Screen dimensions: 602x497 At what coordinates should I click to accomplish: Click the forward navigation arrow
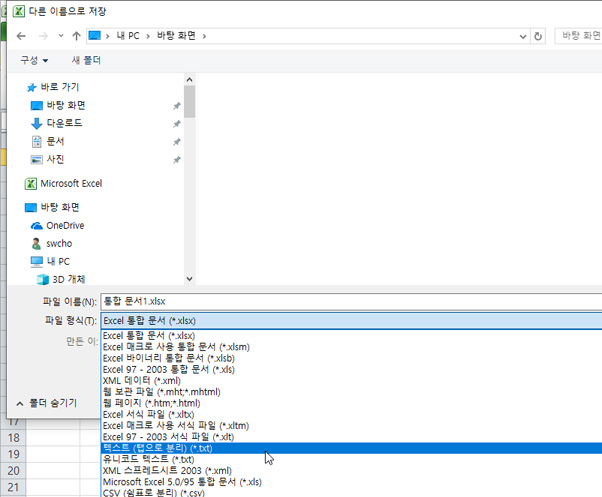[x=43, y=36]
